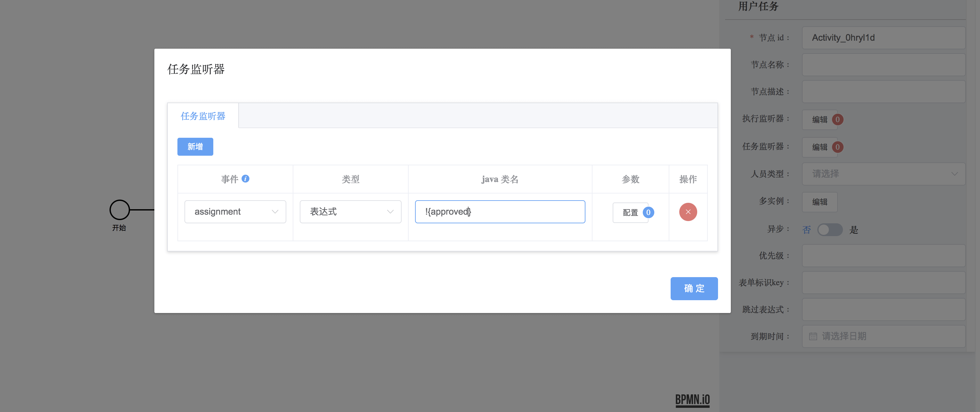The width and height of the screenshot is (980, 412).
Task: Open 任务监听器 editor via 编辑 button
Action: pyautogui.click(x=820, y=147)
